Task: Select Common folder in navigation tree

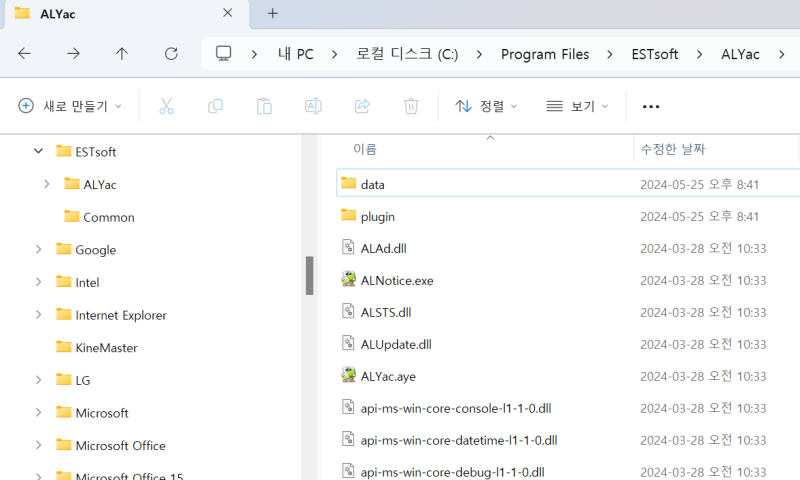Action: (109, 217)
